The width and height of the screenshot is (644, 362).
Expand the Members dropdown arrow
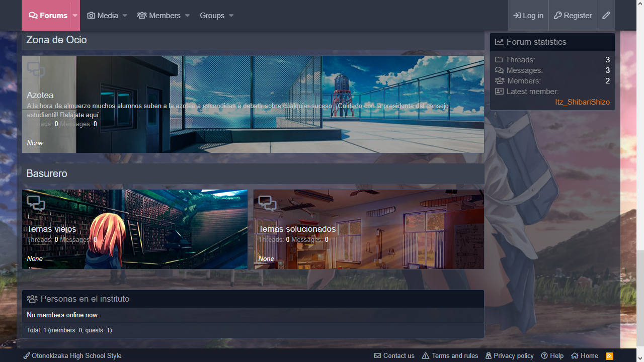pos(187,16)
